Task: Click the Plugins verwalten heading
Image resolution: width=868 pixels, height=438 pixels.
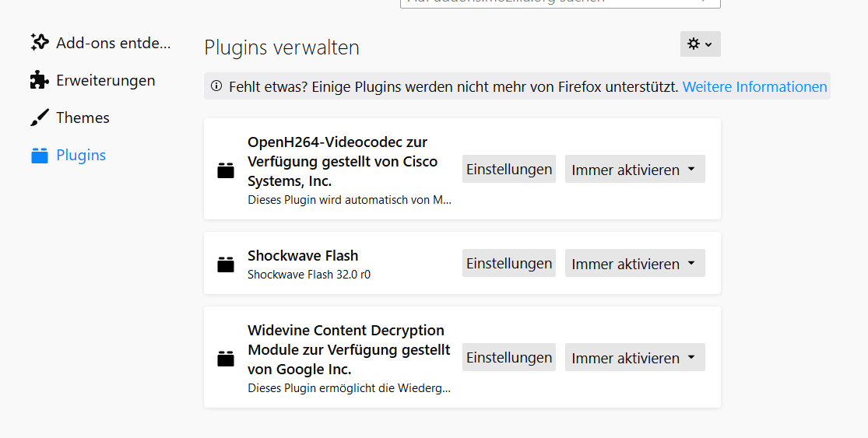Action: (x=282, y=47)
